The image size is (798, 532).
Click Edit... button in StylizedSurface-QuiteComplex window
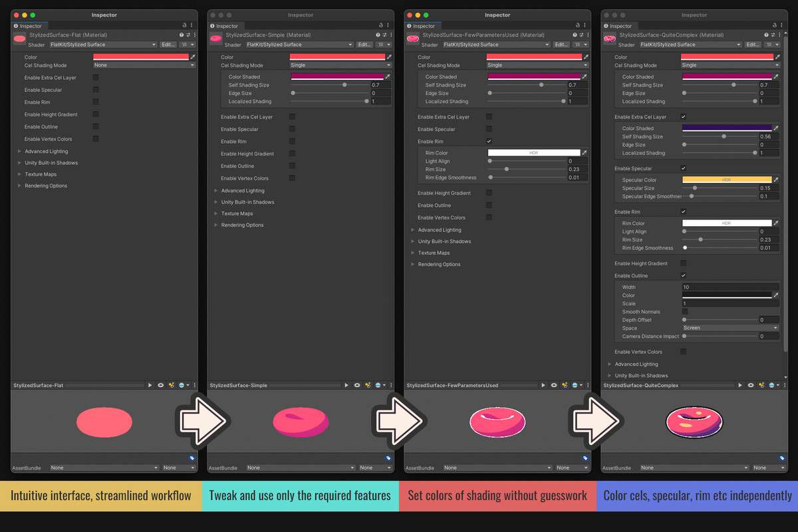[x=753, y=45]
